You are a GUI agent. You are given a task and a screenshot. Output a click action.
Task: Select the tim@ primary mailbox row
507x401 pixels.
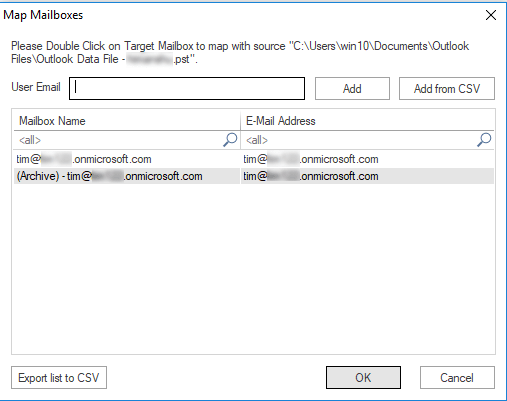pos(254,159)
